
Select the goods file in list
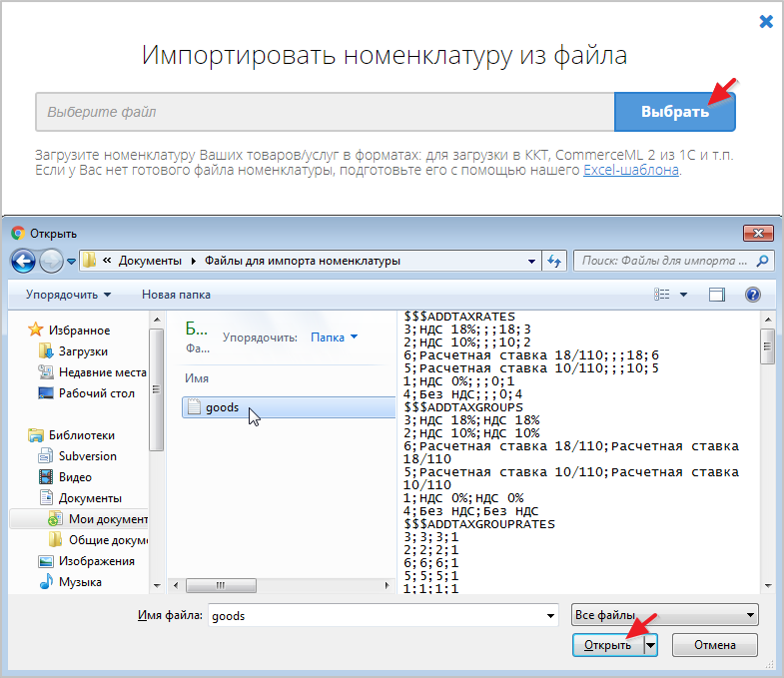(x=222, y=407)
